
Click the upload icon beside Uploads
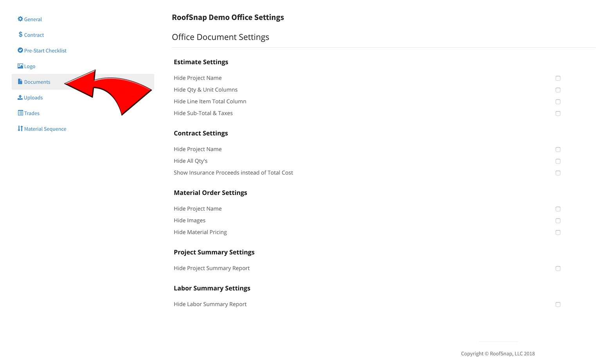point(20,97)
